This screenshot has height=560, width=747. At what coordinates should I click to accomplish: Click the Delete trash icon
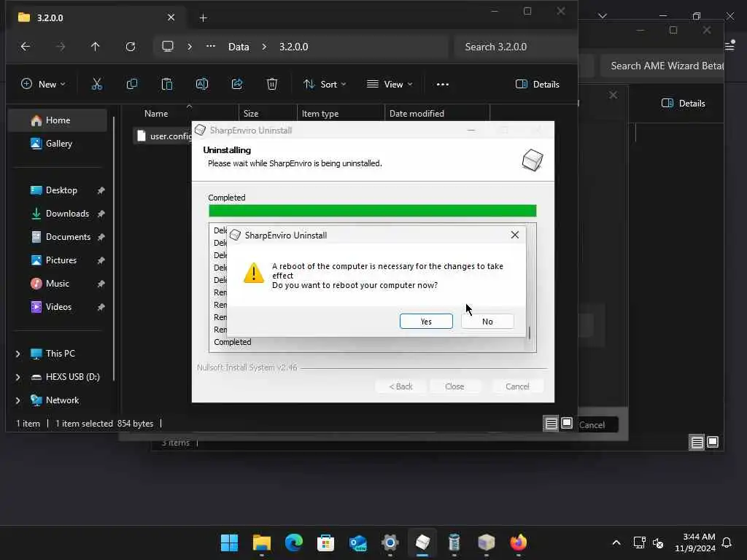[272, 85]
